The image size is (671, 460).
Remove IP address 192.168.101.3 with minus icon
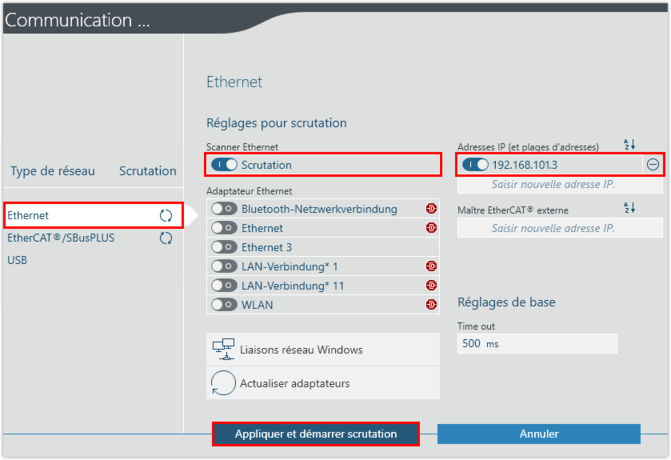tap(653, 165)
